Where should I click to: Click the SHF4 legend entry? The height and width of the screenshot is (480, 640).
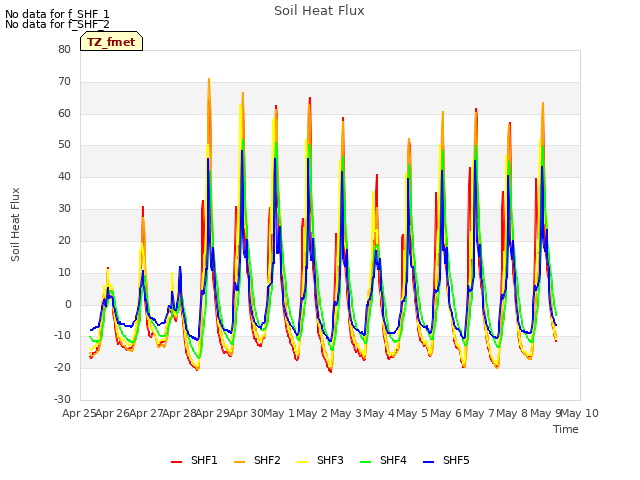click(x=384, y=460)
